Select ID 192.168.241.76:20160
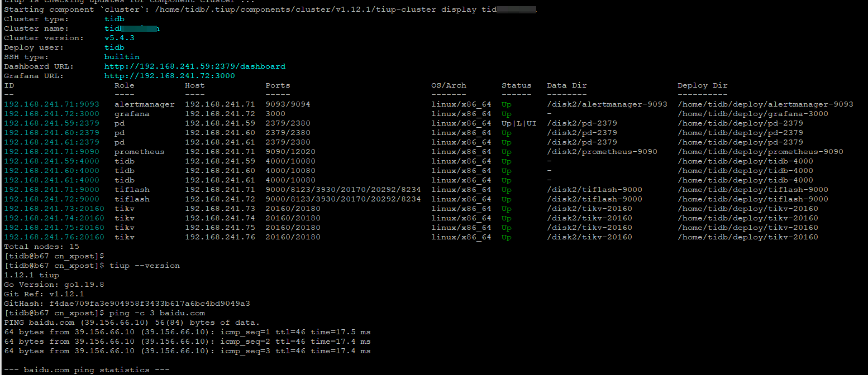This screenshot has width=868, height=375. point(54,237)
